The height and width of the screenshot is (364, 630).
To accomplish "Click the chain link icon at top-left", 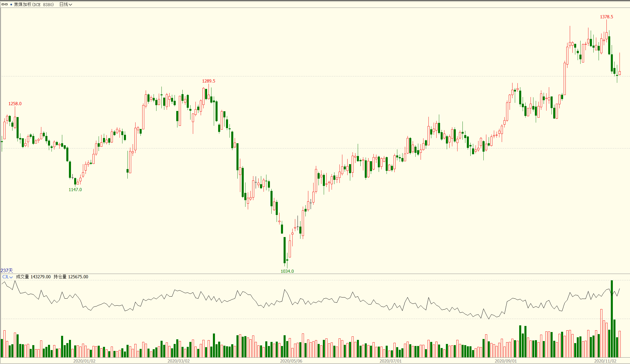I will (x=5, y=4).
